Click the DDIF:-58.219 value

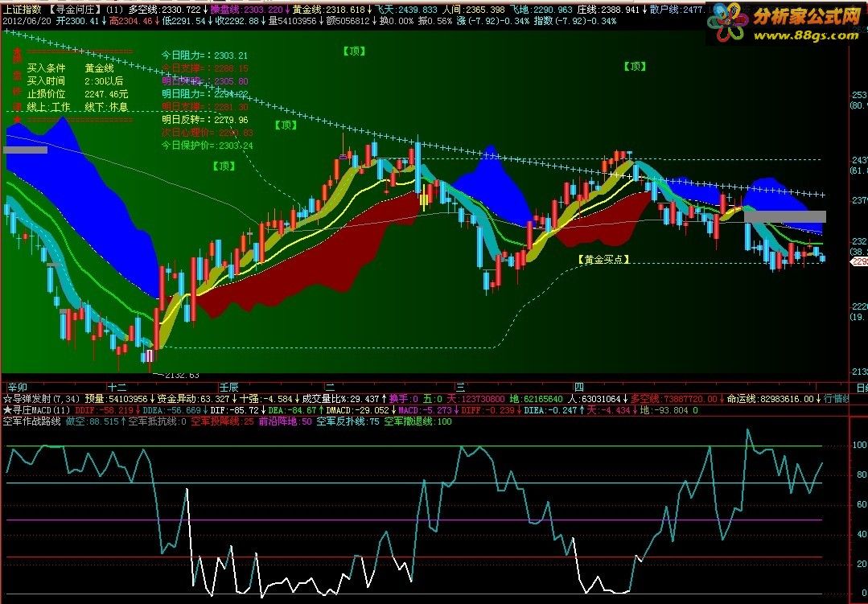pos(104,410)
